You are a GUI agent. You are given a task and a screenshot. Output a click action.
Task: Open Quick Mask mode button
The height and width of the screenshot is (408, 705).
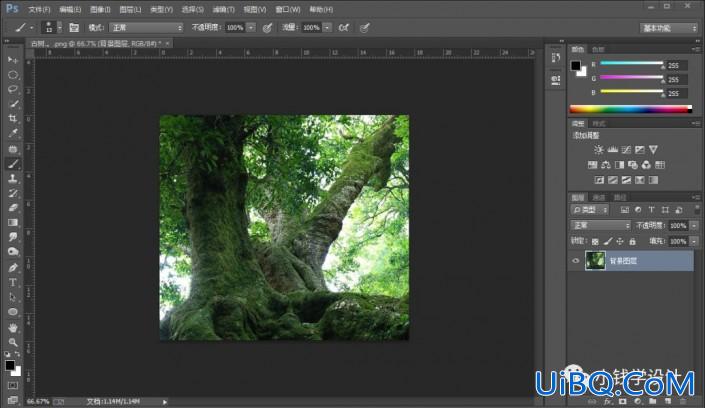point(13,386)
